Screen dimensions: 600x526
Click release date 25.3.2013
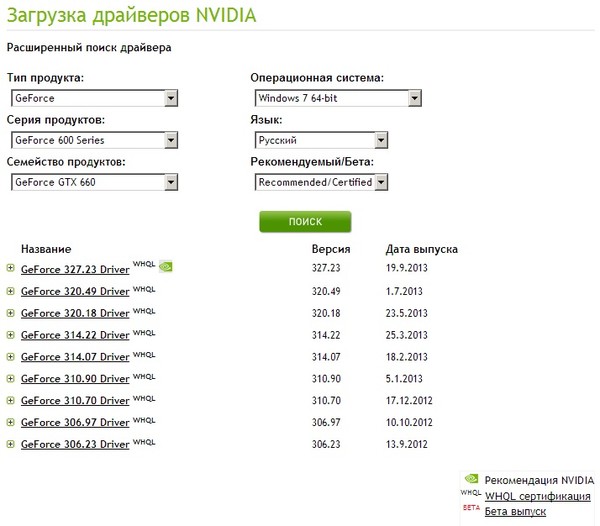[x=406, y=335]
